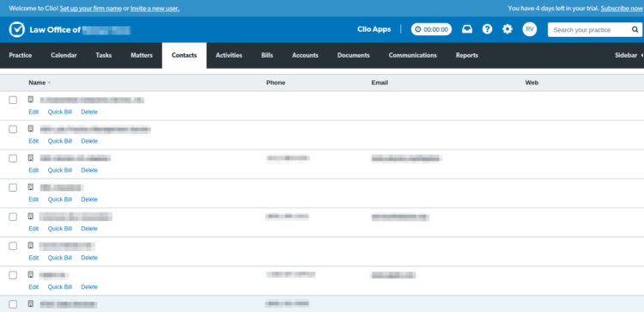The width and height of the screenshot is (644, 312).
Task: Open the Practice tab
Action: point(21,55)
